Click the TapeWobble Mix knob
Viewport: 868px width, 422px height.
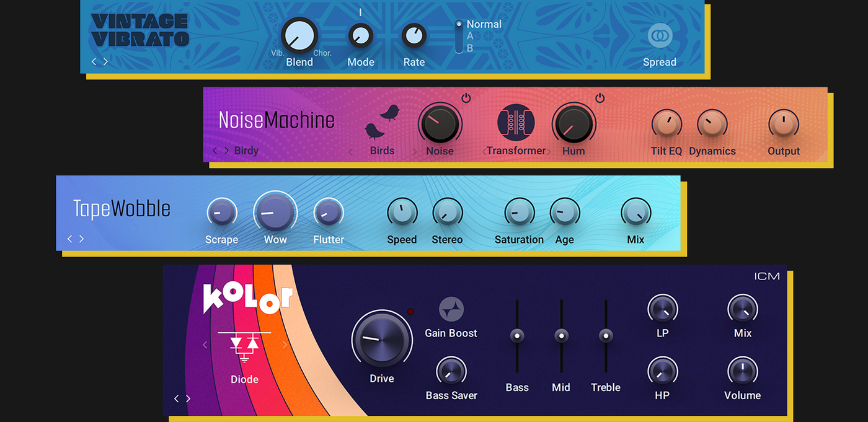pyautogui.click(x=635, y=213)
